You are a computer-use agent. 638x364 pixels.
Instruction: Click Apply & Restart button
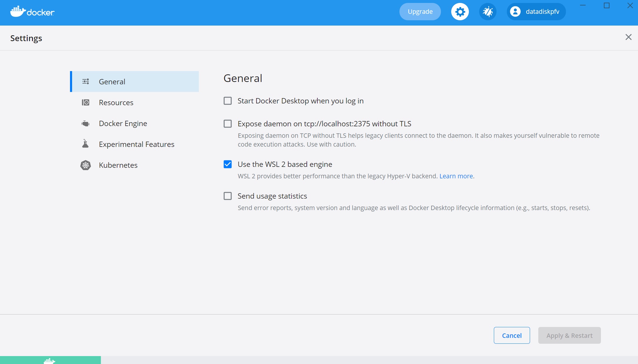click(569, 335)
